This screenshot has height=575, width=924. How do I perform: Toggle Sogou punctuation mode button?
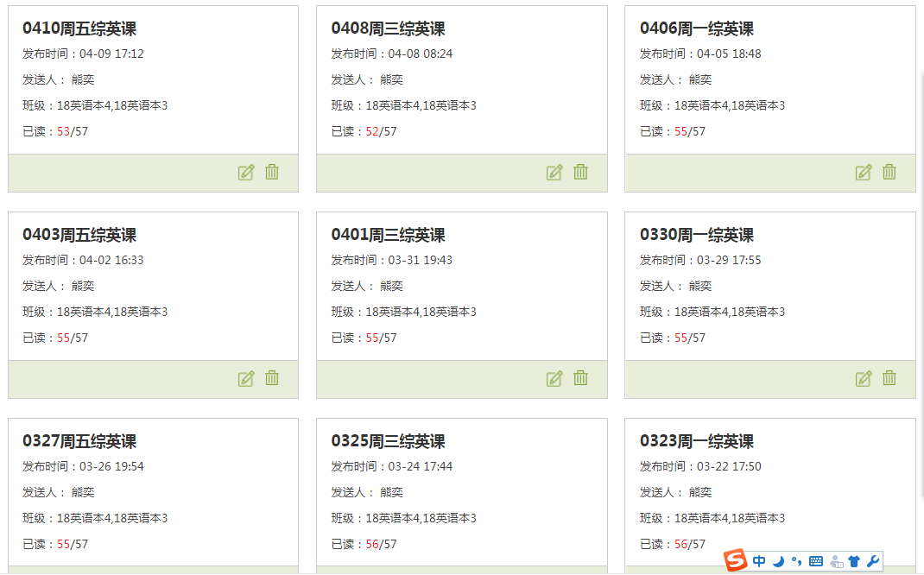click(x=796, y=561)
